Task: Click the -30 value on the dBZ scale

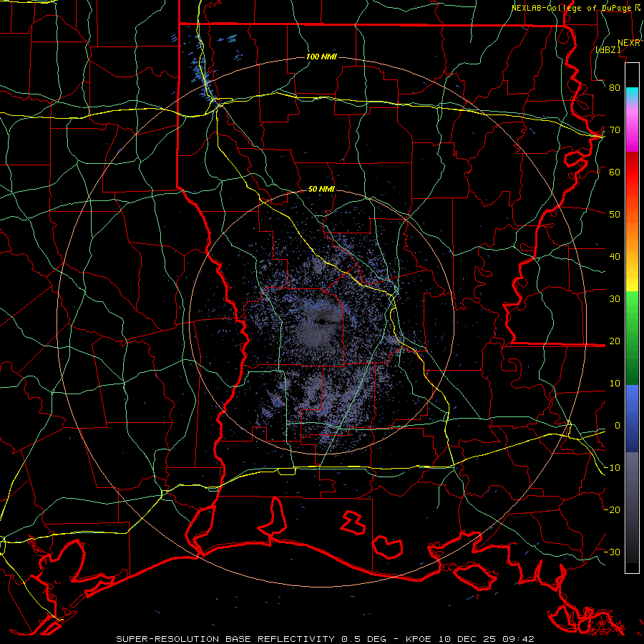Action: tap(612, 552)
